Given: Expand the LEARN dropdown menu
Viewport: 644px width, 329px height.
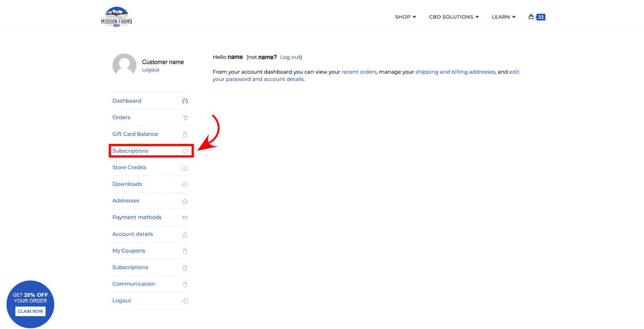Looking at the screenshot, I should click(x=503, y=17).
